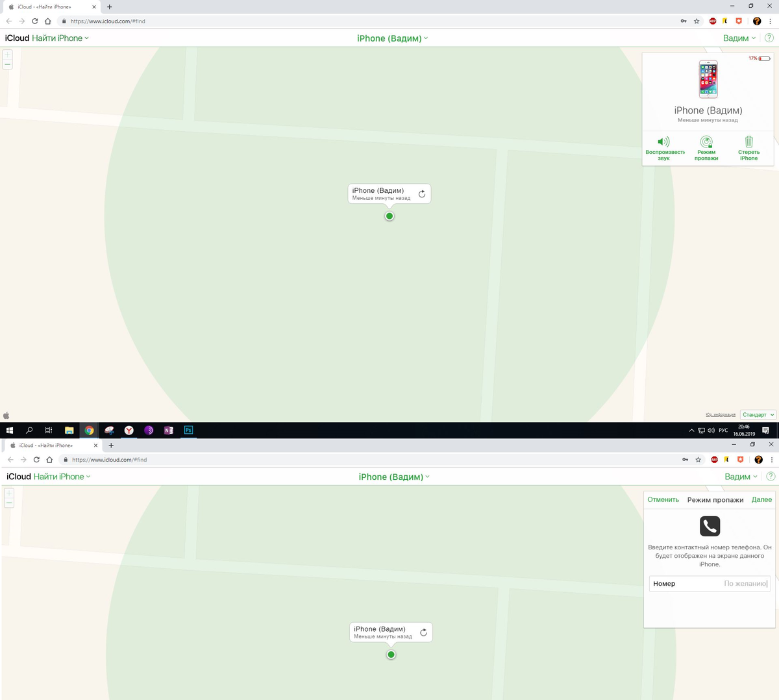Image resolution: width=779 pixels, height=700 pixels.
Task: Select iCloud Найти iPhone tab, top browser
Action: tap(51, 6)
